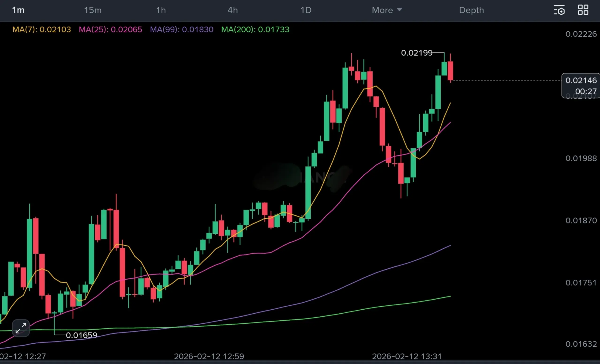Click the 12:59 time axis label
Viewport: 600px width, 364px height.
click(209, 356)
